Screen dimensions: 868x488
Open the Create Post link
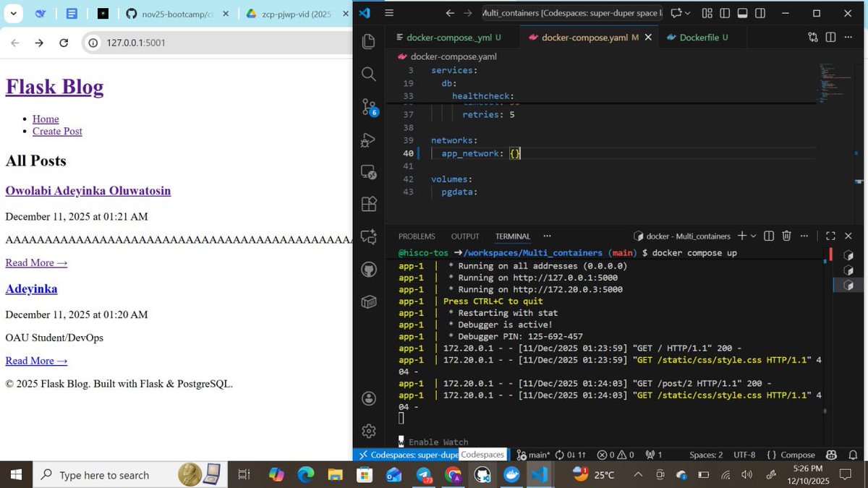[57, 131]
